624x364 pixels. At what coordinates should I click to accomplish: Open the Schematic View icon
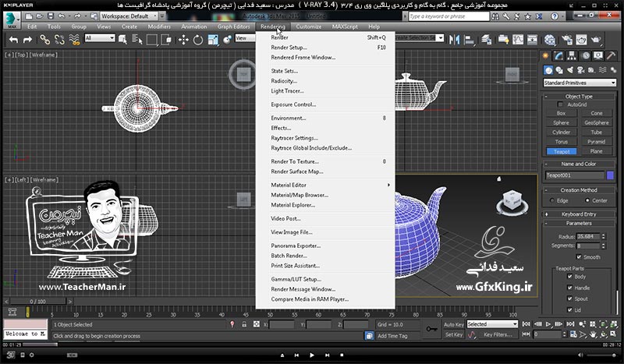point(532,40)
